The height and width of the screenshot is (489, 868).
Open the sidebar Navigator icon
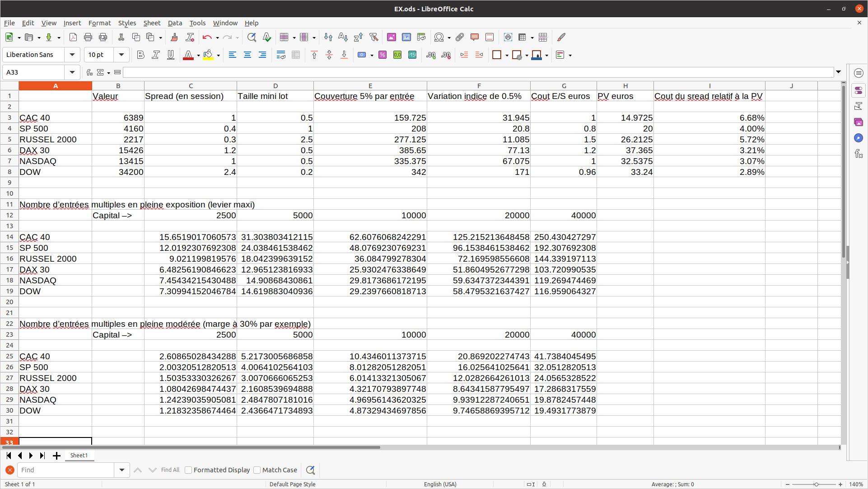858,138
